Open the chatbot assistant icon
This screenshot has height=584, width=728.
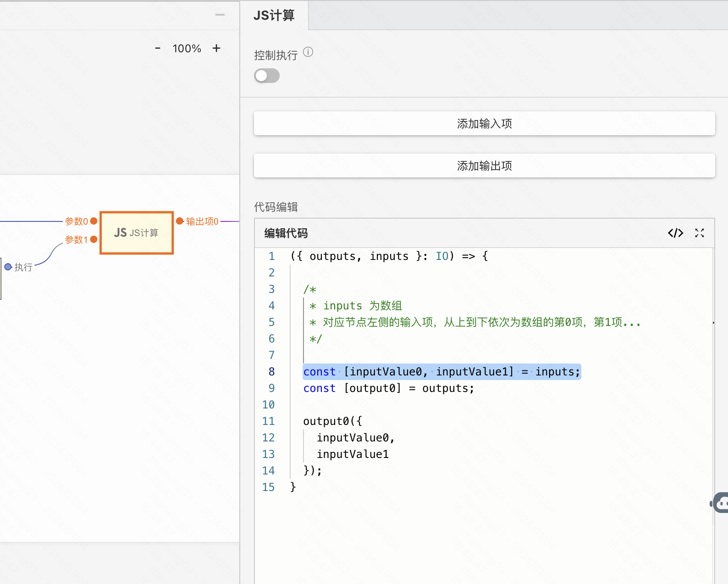[x=721, y=503]
